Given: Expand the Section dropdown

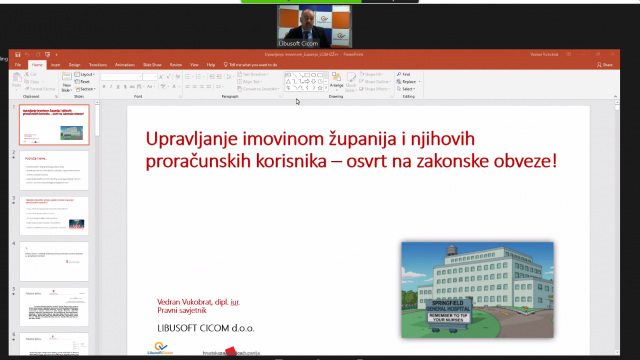Looking at the screenshot, I should (x=85, y=89).
